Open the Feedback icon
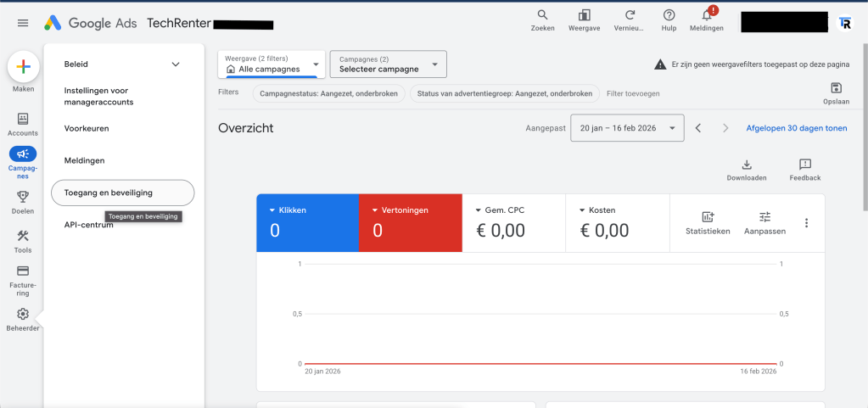This screenshot has height=408, width=868. click(804, 165)
